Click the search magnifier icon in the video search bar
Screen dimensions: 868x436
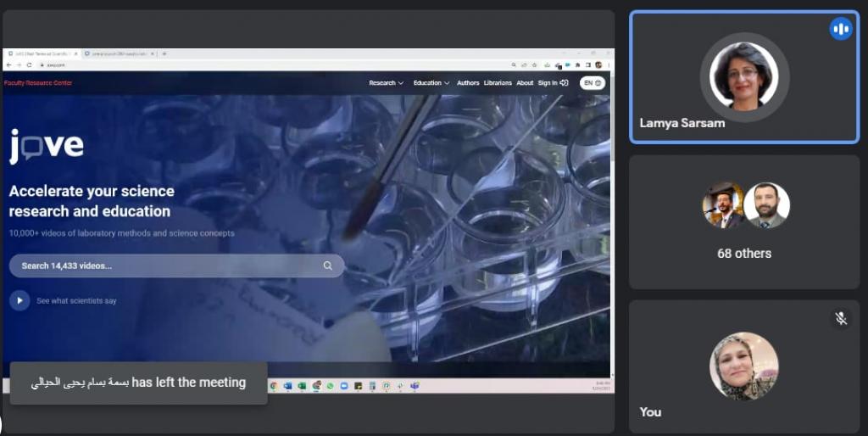328,266
